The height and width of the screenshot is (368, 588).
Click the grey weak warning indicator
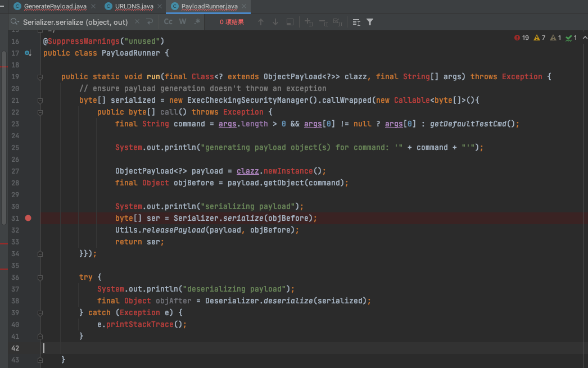click(x=555, y=38)
